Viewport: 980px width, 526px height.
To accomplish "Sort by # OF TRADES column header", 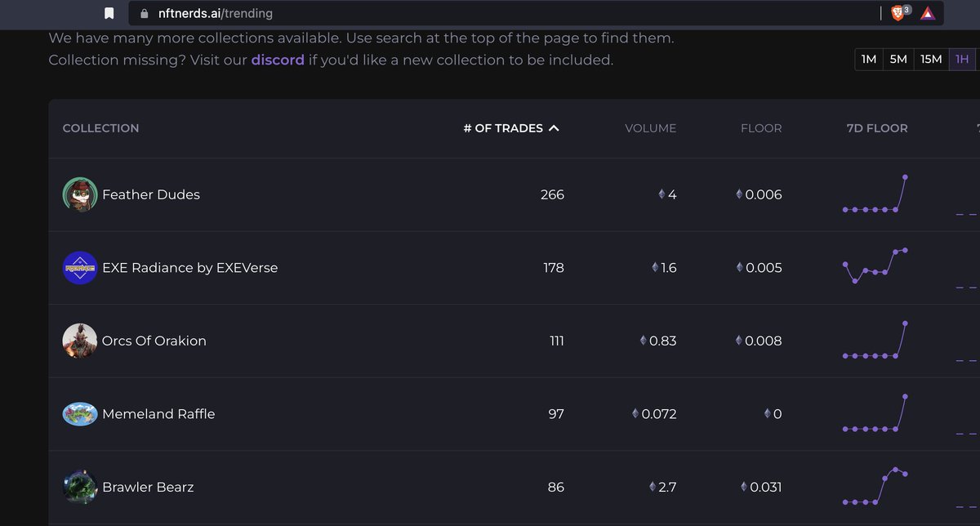I will click(x=503, y=128).
